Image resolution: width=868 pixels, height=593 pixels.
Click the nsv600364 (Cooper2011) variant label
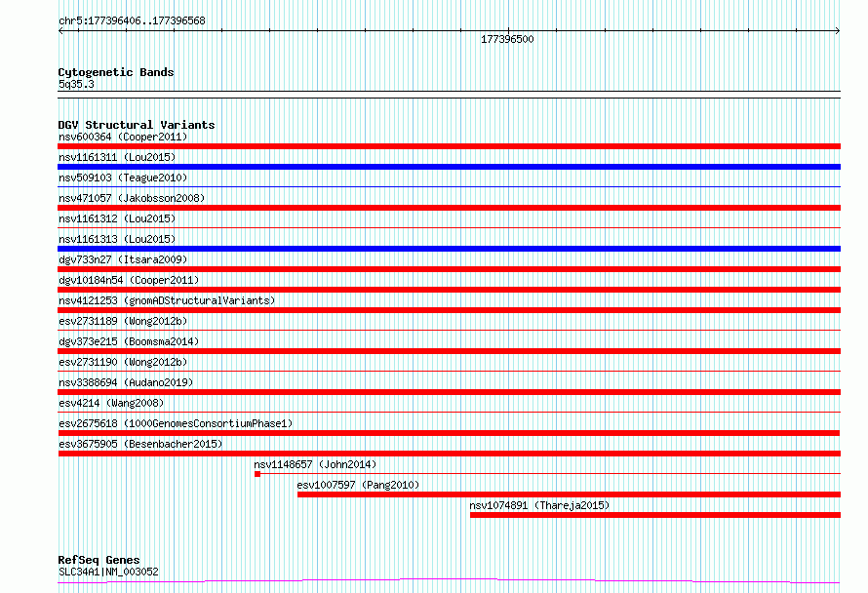pos(123,137)
